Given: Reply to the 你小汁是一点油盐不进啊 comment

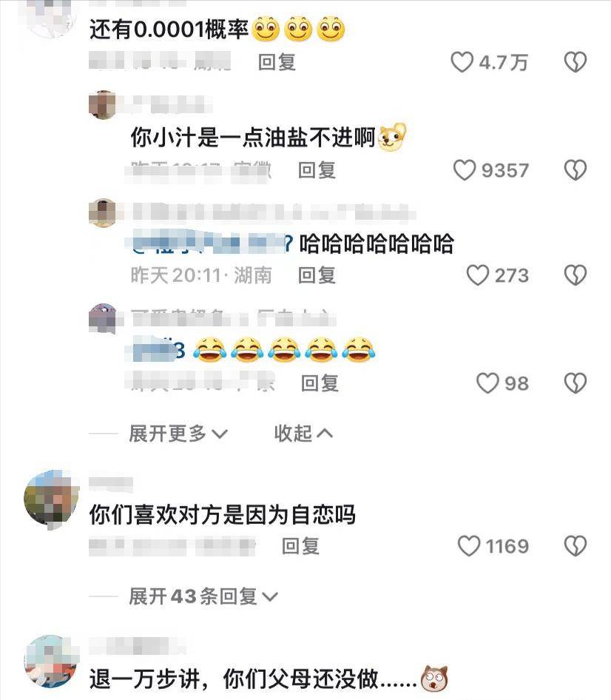Looking at the screenshot, I should [317, 170].
